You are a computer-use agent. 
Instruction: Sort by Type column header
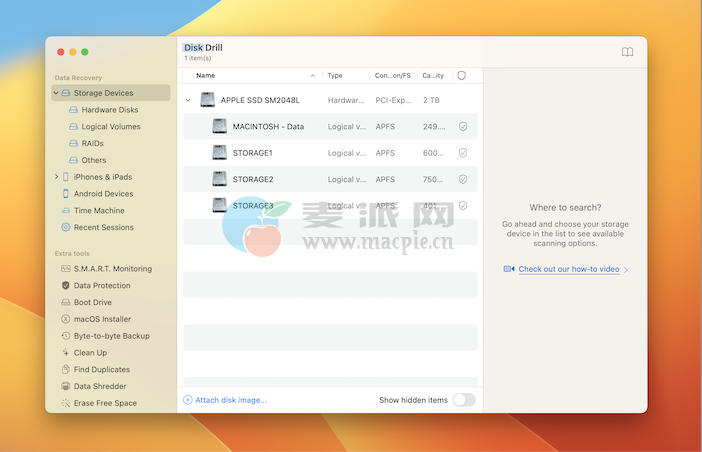[335, 75]
